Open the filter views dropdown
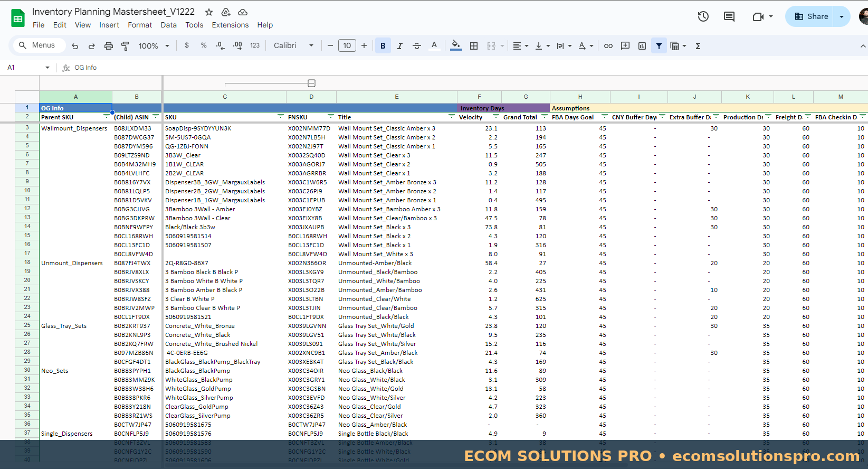Image resolution: width=868 pixels, height=469 pixels. (x=678, y=46)
